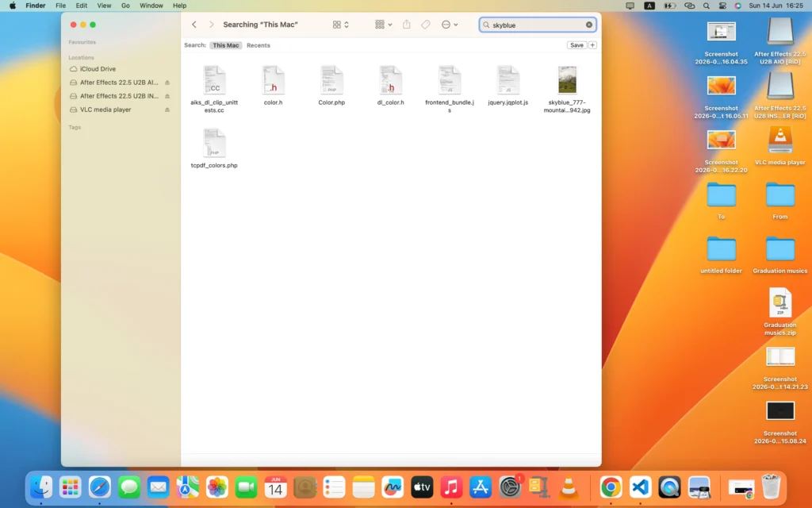
Task: Select frontend_bundle.js file
Action: [x=450, y=89]
